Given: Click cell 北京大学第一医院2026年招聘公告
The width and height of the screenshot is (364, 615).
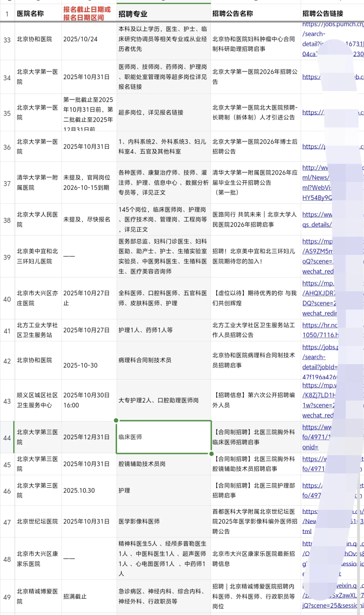Looking at the screenshot, I should pos(255,77).
